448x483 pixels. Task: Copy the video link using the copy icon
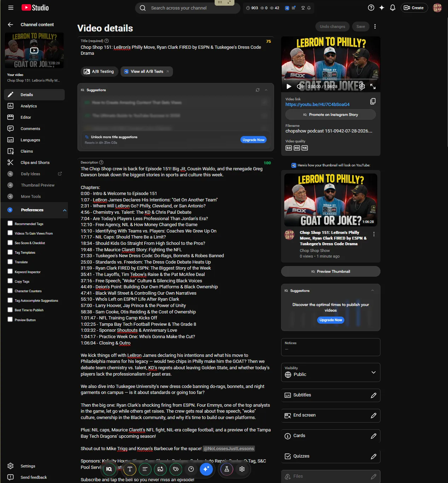pos(373,101)
